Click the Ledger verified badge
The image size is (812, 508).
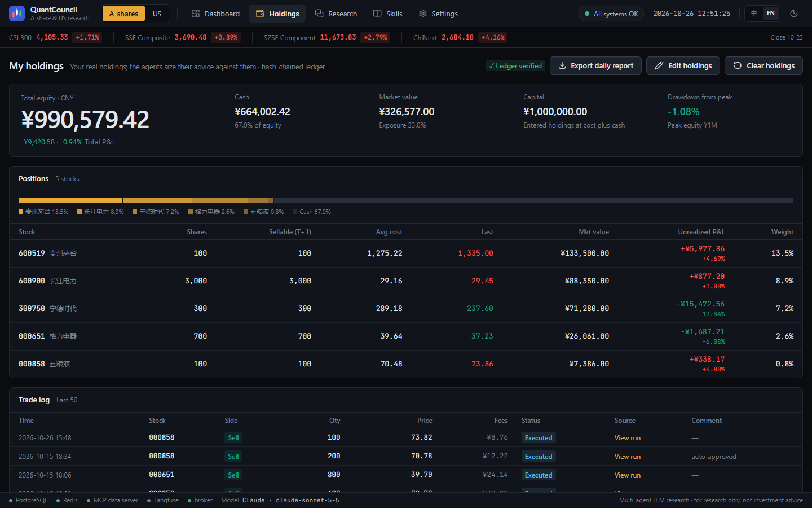(x=515, y=66)
